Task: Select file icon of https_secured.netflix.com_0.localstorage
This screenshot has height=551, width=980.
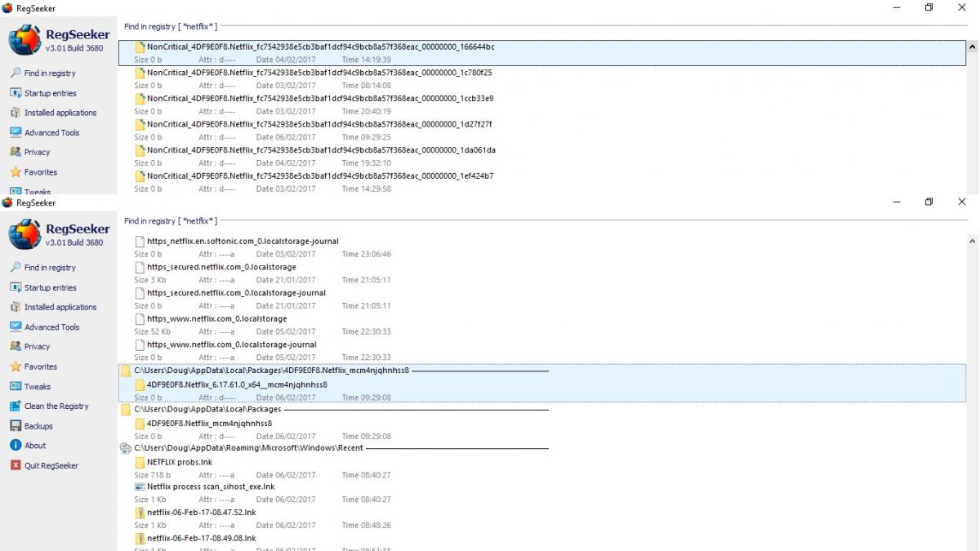Action: point(140,267)
